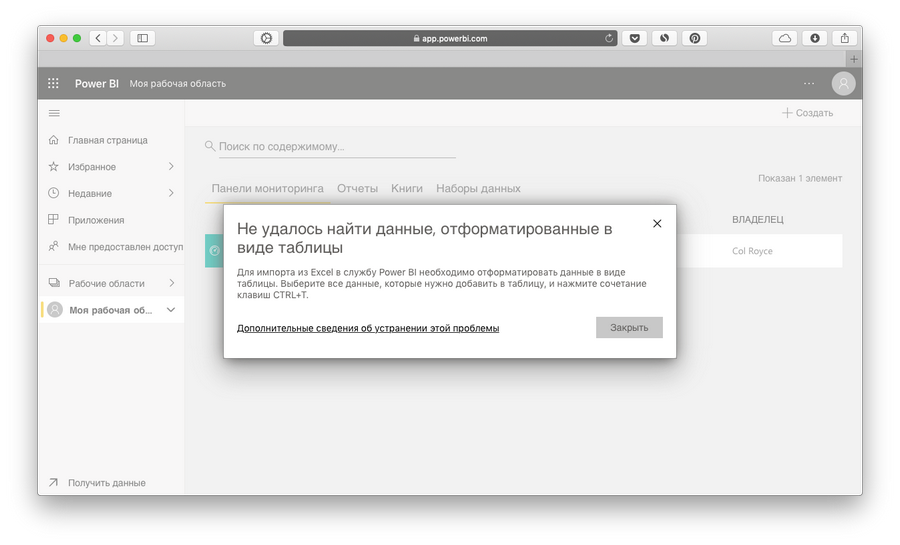Go forward in Safari toolbar
This screenshot has height=545, width=900.
pyautogui.click(x=115, y=38)
